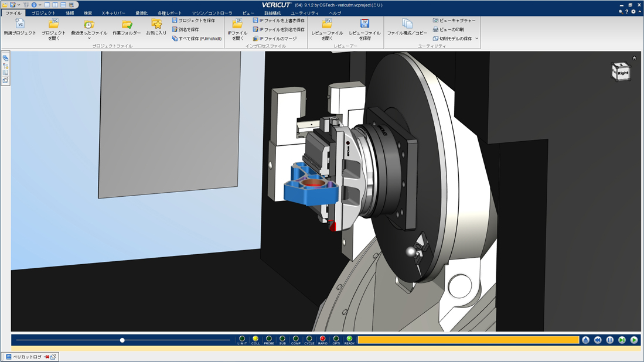Click the open folder icon in quick access toolbar
Viewport: 644px width, 362px height.
pyautogui.click(x=5, y=5)
